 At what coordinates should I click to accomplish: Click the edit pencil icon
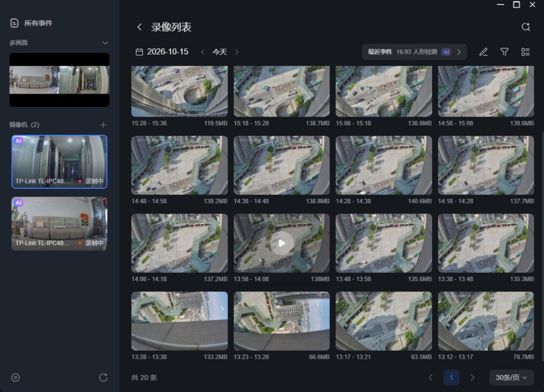click(483, 52)
